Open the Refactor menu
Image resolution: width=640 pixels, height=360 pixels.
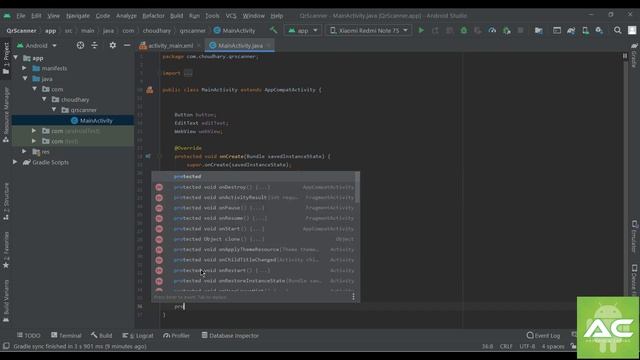153,16
